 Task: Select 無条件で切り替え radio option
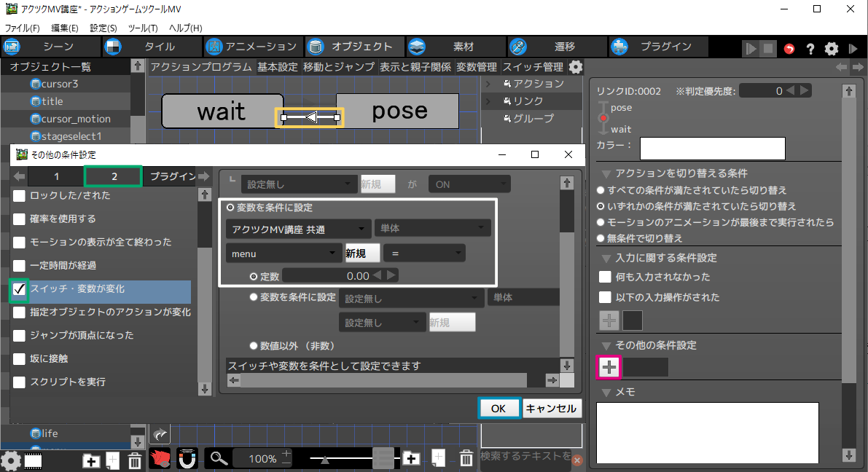pos(601,238)
